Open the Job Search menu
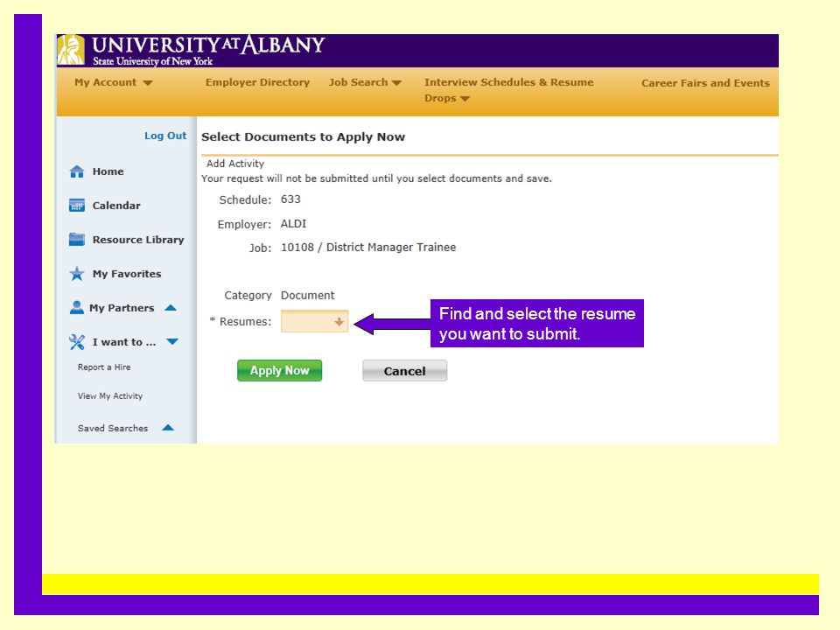The image size is (840, 630). (365, 82)
